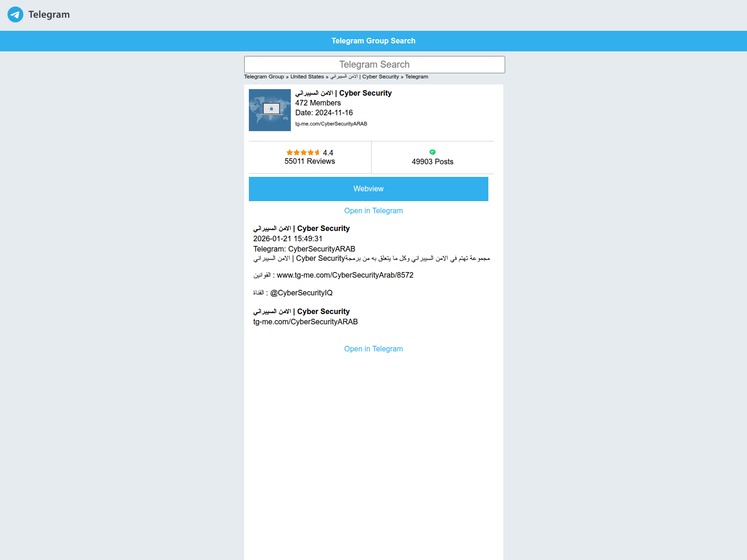
Task: Click the green posts chat bubble icon
Action: 432,152
